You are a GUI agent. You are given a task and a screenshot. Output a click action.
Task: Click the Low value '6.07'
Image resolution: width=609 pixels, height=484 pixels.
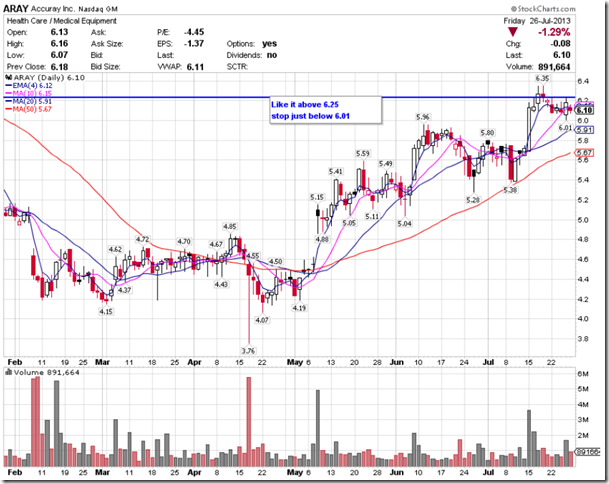[x=59, y=55]
